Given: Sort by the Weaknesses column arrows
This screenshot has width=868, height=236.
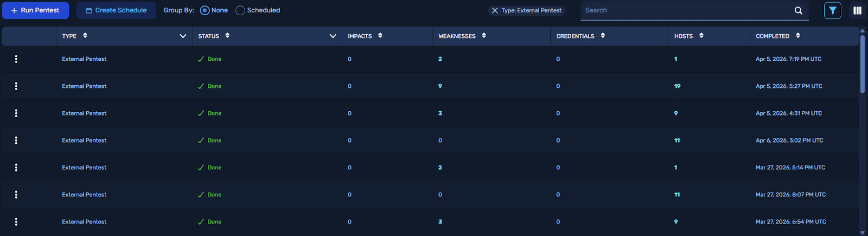Looking at the screenshot, I should 484,36.
